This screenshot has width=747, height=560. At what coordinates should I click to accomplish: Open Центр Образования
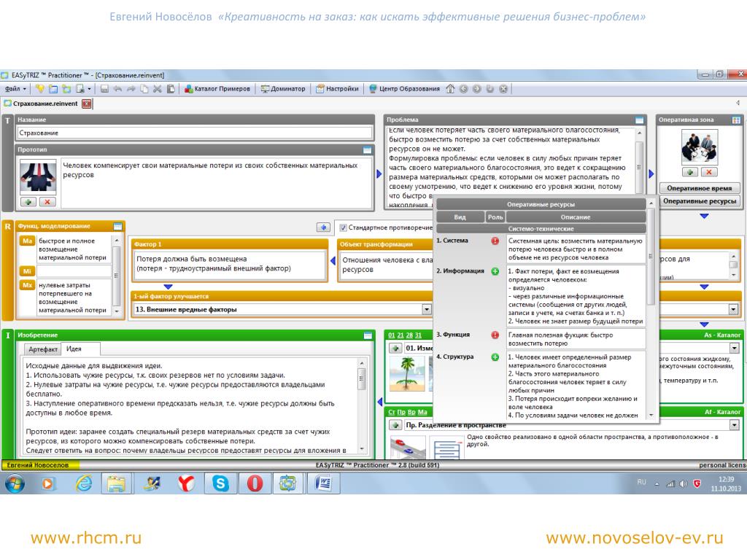(x=404, y=88)
